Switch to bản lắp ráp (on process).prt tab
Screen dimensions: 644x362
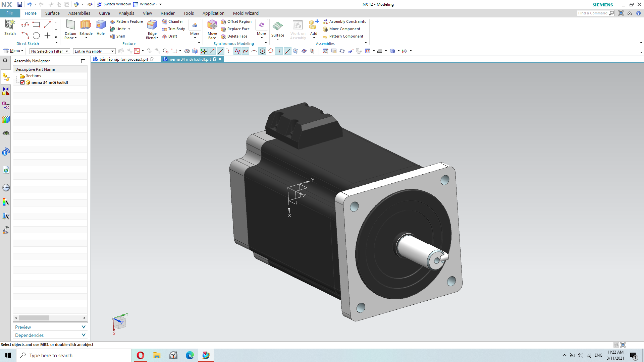(x=123, y=59)
